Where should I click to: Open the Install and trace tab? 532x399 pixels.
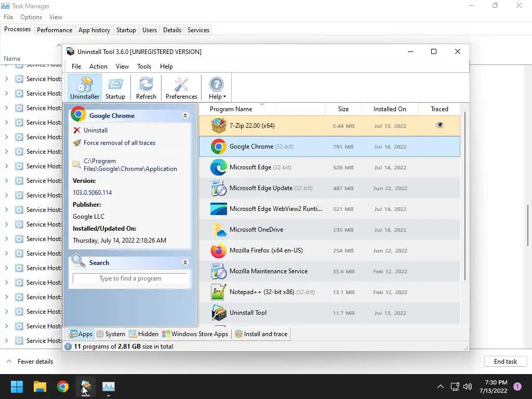coord(261,334)
